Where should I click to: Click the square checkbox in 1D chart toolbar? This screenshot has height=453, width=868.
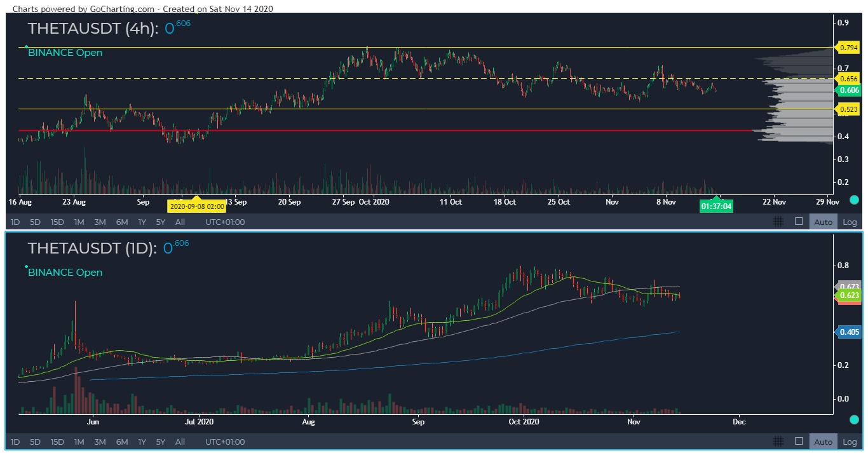pyautogui.click(x=799, y=442)
